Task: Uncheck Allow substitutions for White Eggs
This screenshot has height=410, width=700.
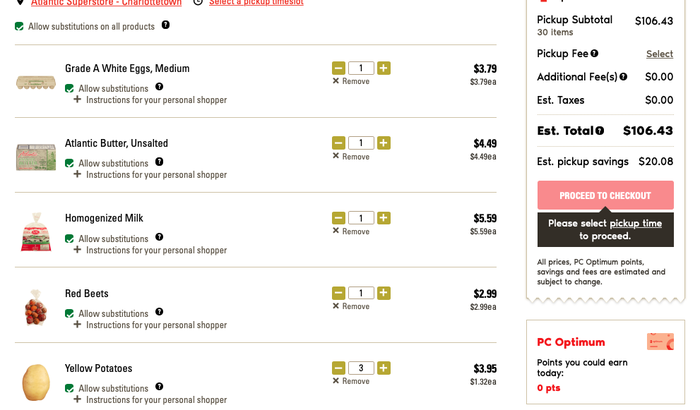Action: [x=70, y=89]
